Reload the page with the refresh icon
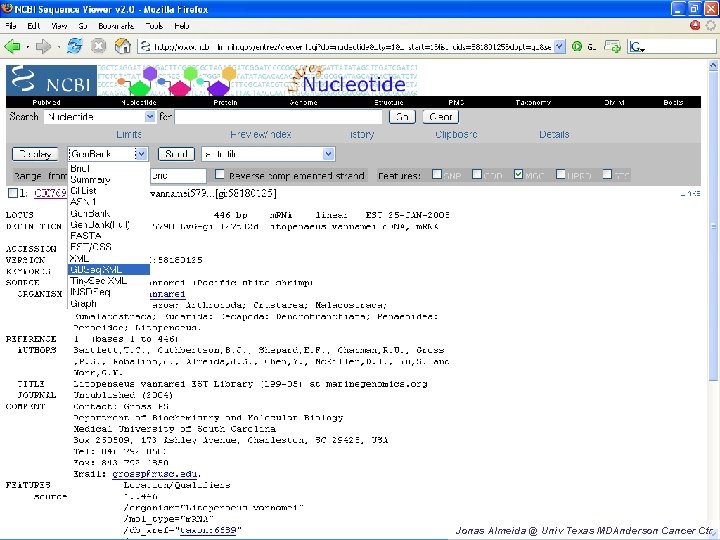Viewport: 720px width, 540px height. pos(75,46)
